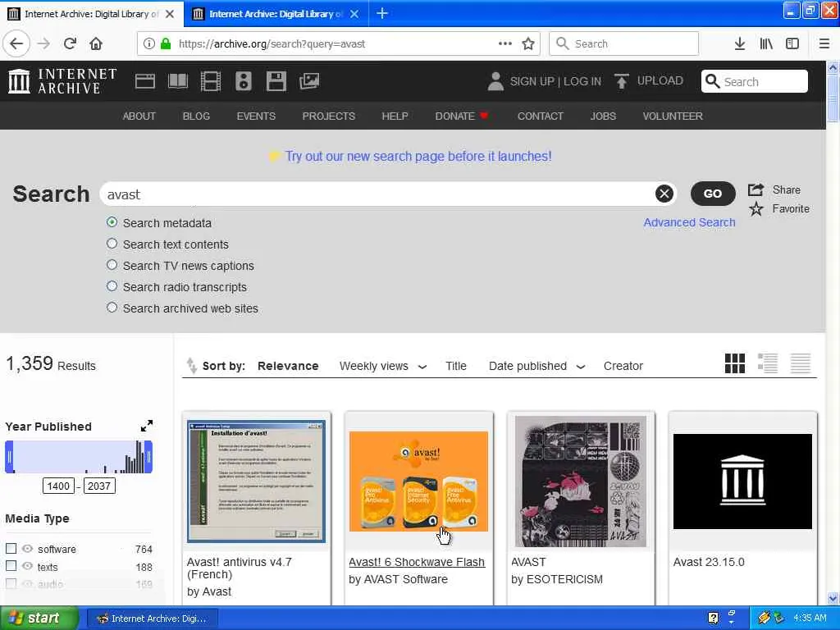Click the 2037 end year field
Image resolution: width=840 pixels, height=630 pixels.
click(x=99, y=486)
